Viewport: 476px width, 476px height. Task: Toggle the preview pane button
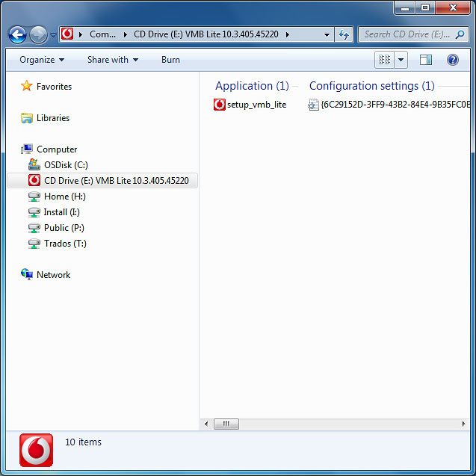(x=426, y=60)
